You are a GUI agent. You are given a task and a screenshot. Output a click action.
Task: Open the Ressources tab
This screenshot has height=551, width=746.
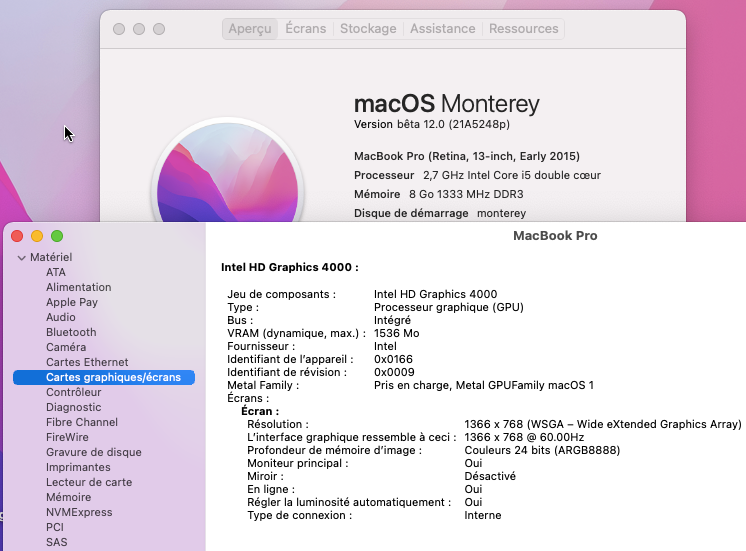click(523, 29)
